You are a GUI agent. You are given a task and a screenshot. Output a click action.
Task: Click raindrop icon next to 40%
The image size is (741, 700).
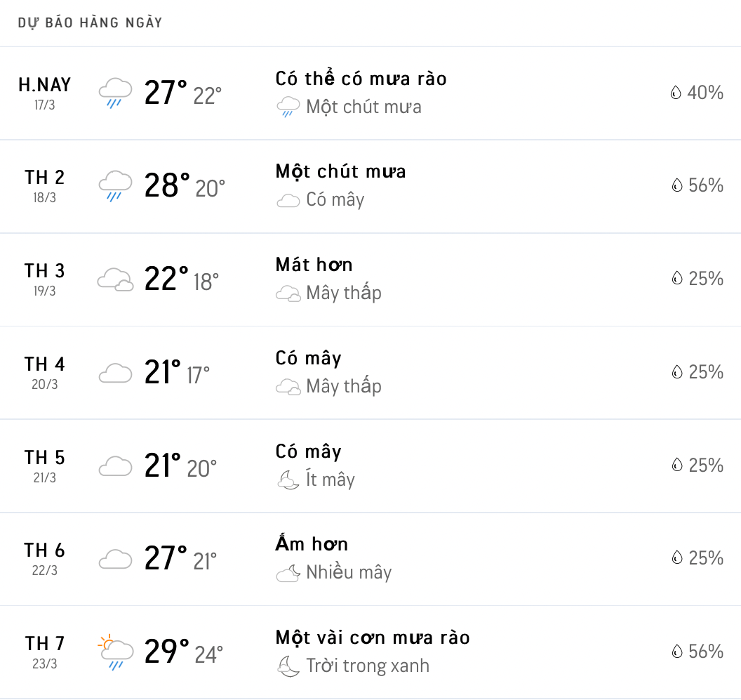[x=676, y=93]
